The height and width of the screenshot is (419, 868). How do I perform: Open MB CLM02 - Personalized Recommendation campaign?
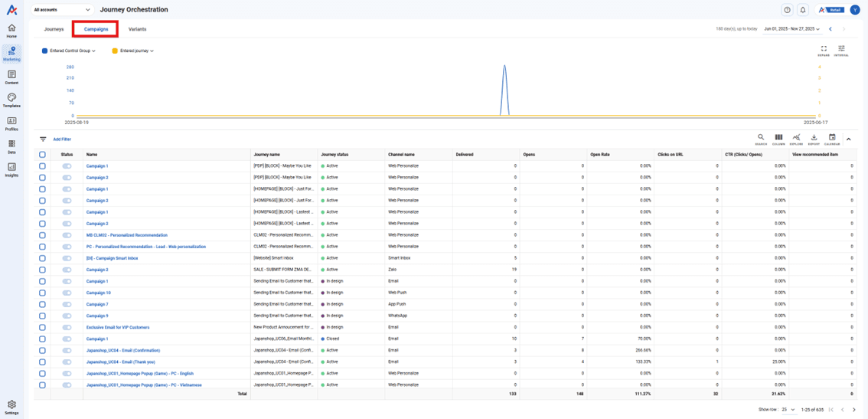coord(127,235)
